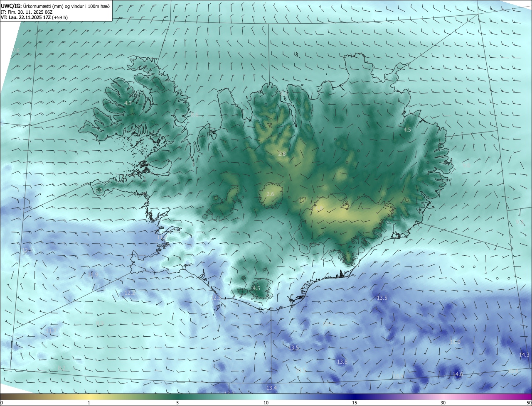This screenshot has height=406, width=532.
Task: Click the 14.3 value near the map's right edge
Action: [x=525, y=355]
